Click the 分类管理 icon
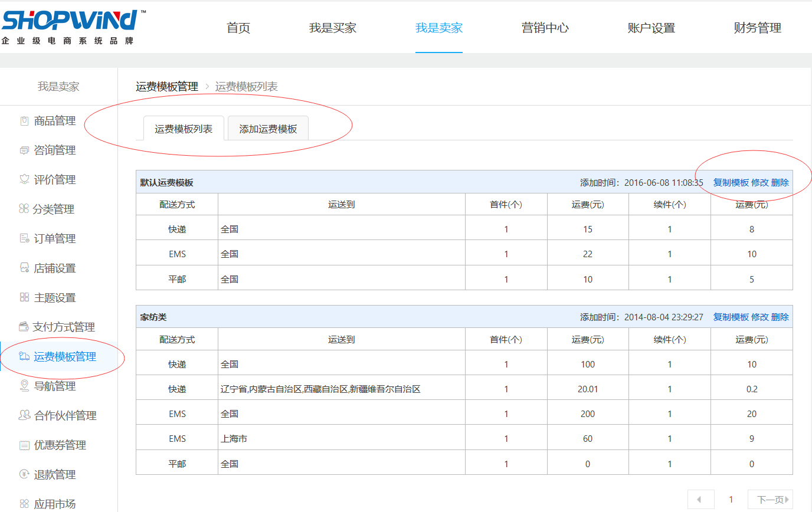Viewport: 812px width, 512px height. tap(24, 209)
